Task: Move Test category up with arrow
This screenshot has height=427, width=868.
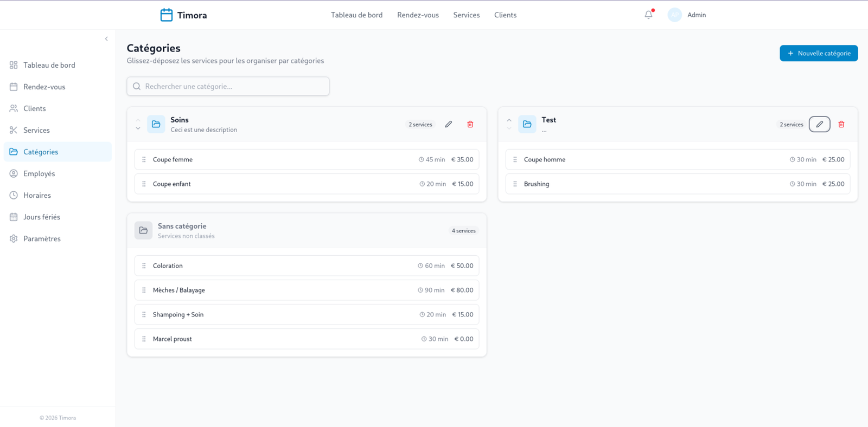Action: point(509,120)
